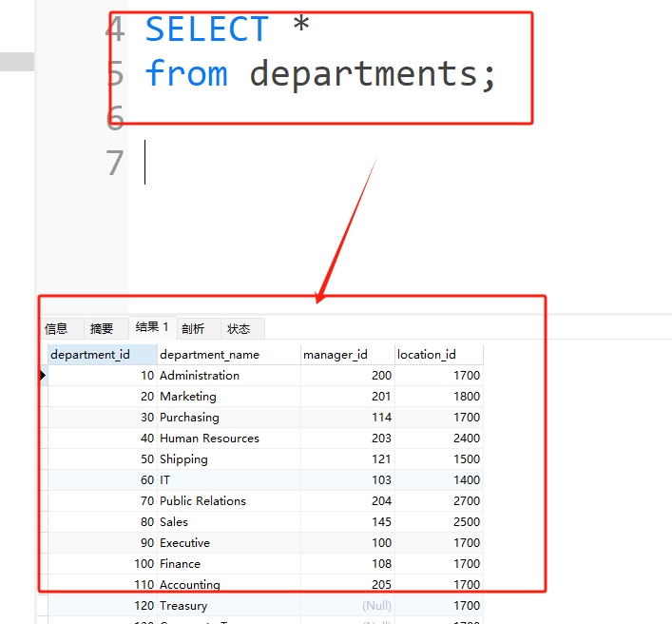This screenshot has width=672, height=624.
Task: Select the manager_id column header
Action: tap(335, 355)
